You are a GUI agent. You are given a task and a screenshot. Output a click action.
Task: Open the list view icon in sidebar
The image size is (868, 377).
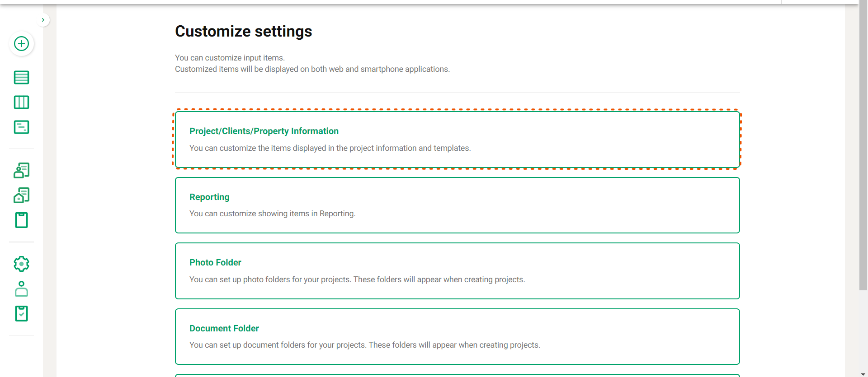coord(21,78)
